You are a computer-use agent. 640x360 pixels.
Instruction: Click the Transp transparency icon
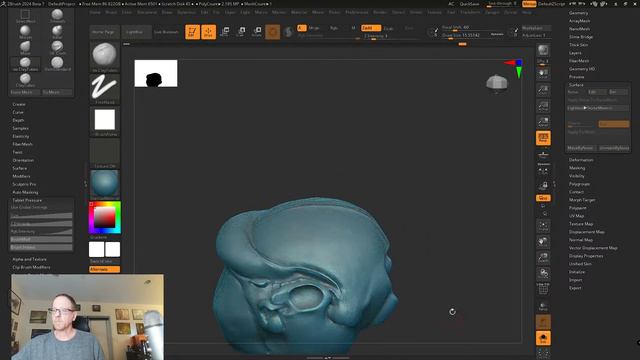point(543,306)
